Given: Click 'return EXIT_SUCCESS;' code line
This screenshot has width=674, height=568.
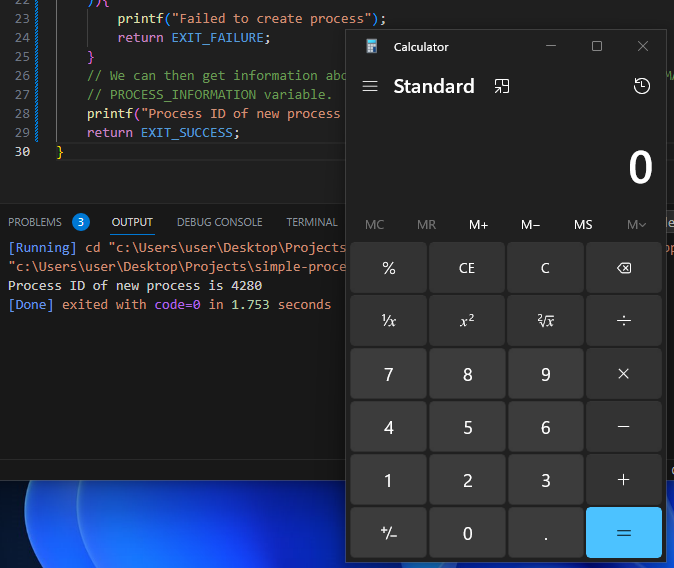Looking at the screenshot, I should pos(163,132).
